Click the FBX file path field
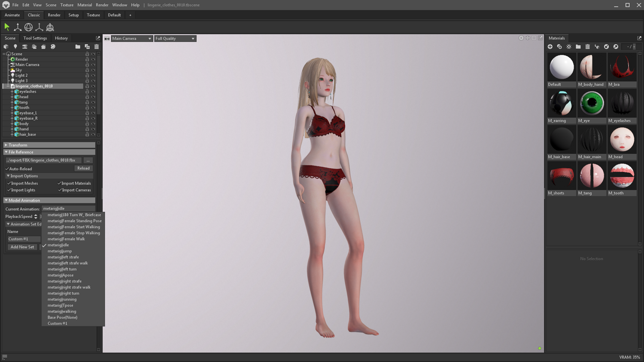Viewport: 644px width, 362px height. 43,160
